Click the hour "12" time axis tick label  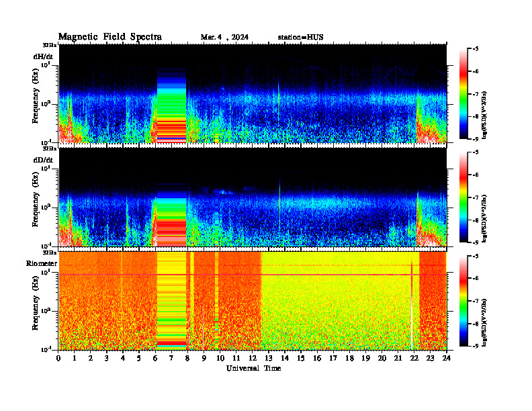point(253,358)
